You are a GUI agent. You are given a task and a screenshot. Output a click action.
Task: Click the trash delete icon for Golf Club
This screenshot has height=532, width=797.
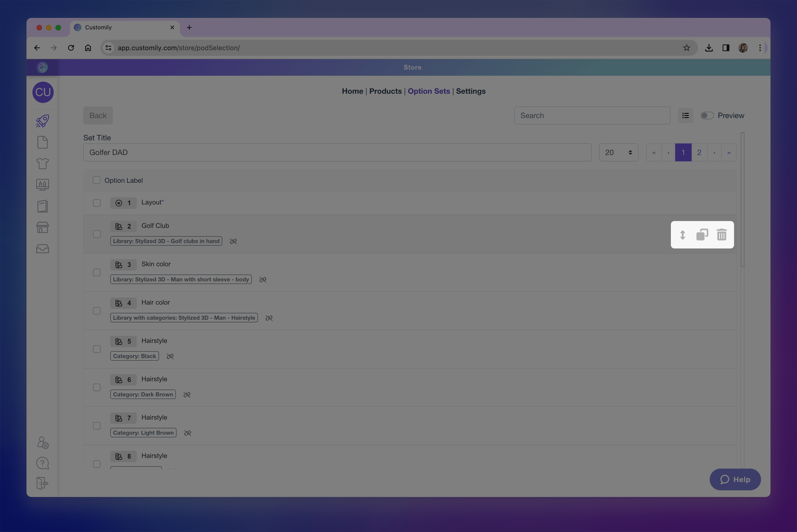click(x=721, y=235)
